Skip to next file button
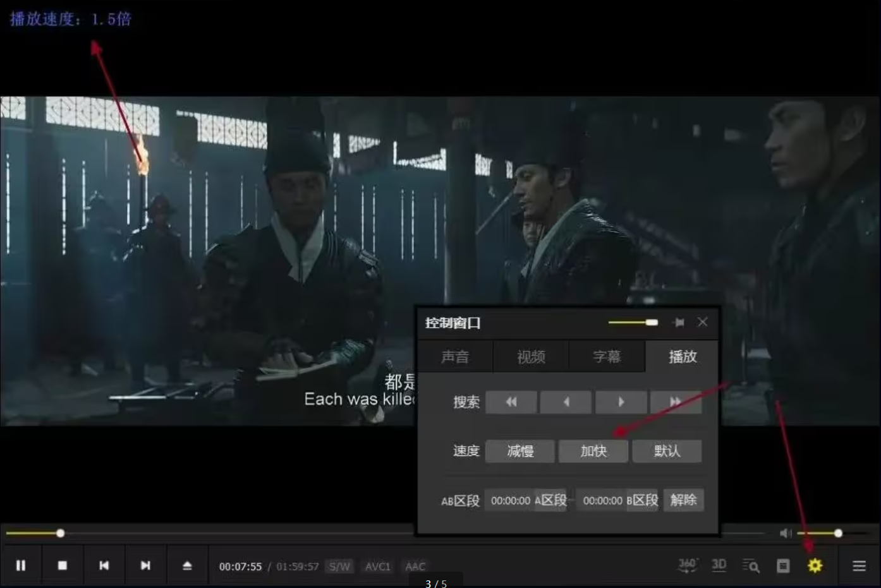This screenshot has width=881, height=588. click(x=145, y=566)
